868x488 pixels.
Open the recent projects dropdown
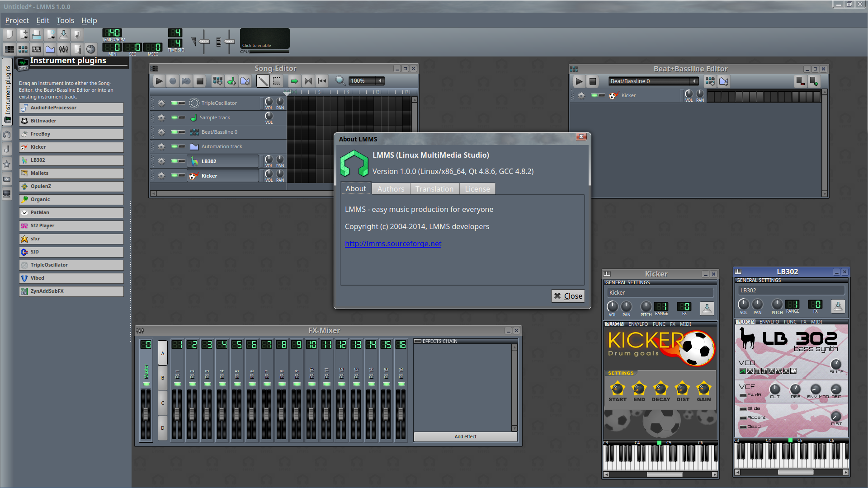50,35
